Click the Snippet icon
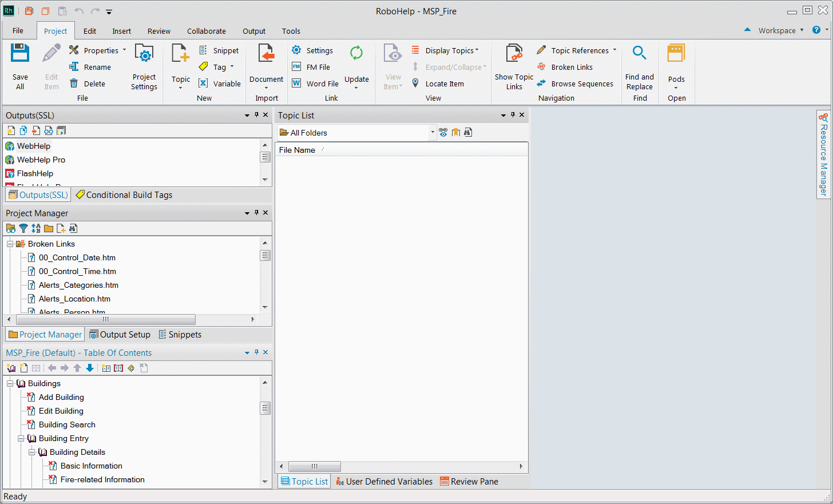 point(203,50)
